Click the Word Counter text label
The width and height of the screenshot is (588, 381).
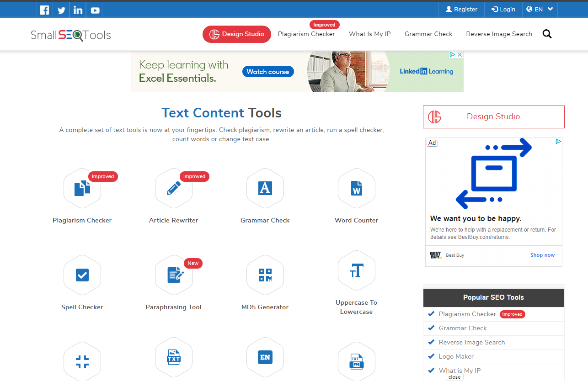[x=357, y=220]
